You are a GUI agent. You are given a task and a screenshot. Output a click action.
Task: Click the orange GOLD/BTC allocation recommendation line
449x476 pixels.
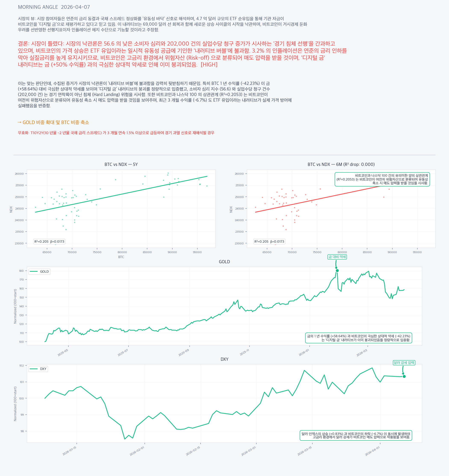[53, 122]
